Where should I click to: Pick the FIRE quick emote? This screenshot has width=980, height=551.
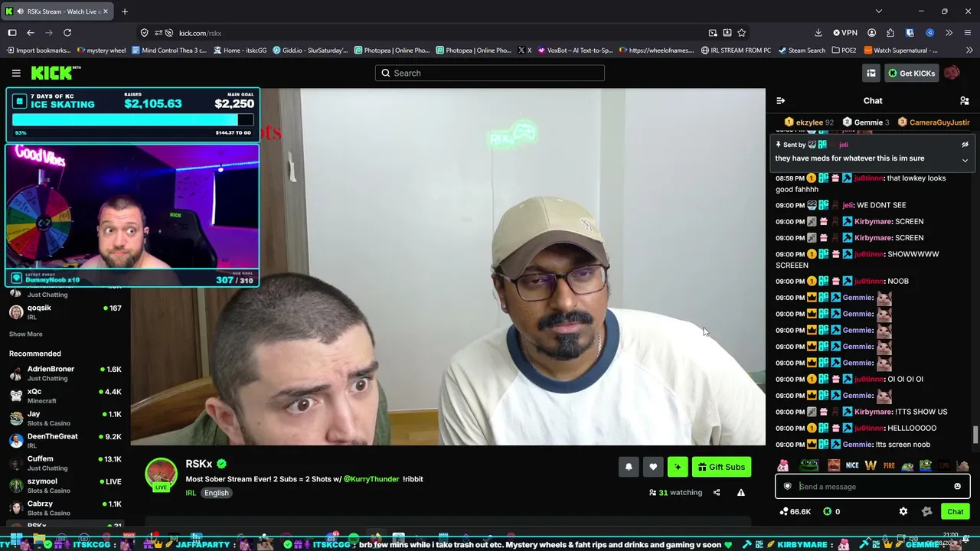[x=889, y=465]
